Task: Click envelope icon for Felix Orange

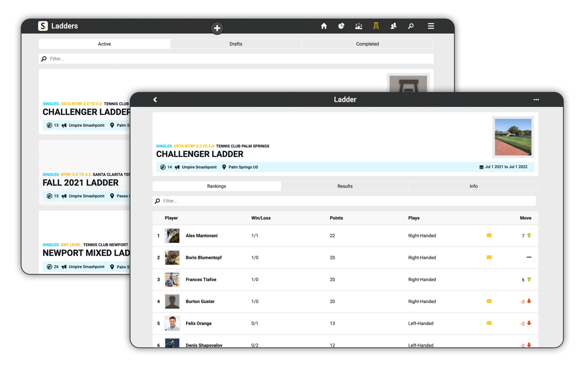Action: pyautogui.click(x=489, y=323)
